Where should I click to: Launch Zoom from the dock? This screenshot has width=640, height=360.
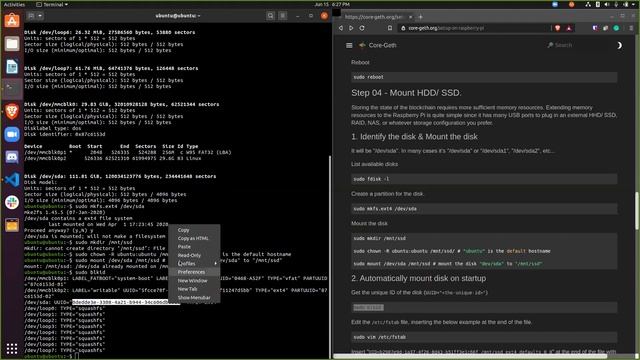click(x=12, y=134)
